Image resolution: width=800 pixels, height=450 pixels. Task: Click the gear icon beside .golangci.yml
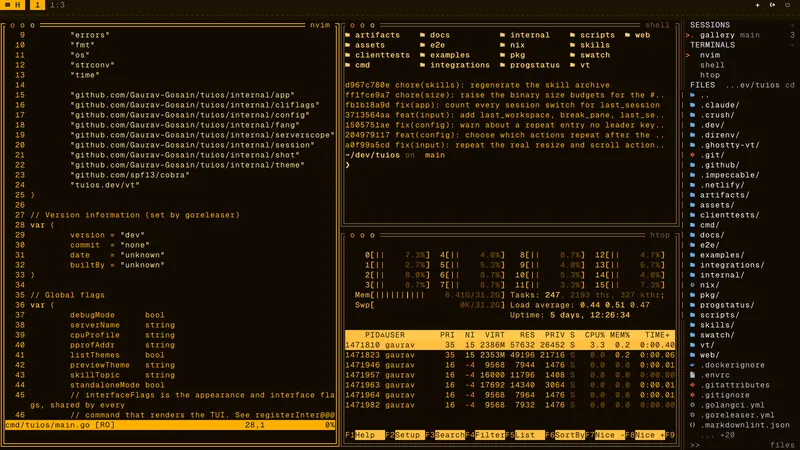point(692,405)
